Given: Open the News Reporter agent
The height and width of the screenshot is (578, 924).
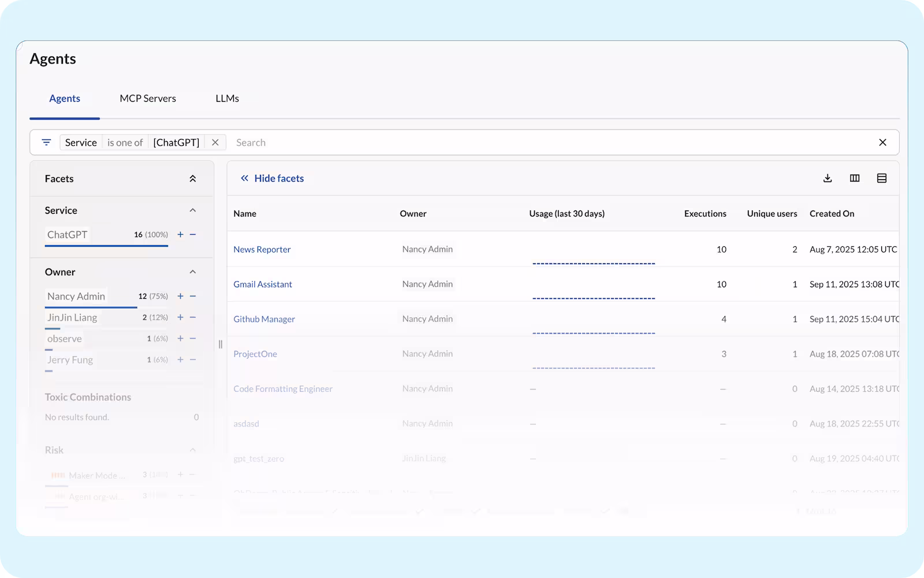Looking at the screenshot, I should pyautogui.click(x=262, y=249).
